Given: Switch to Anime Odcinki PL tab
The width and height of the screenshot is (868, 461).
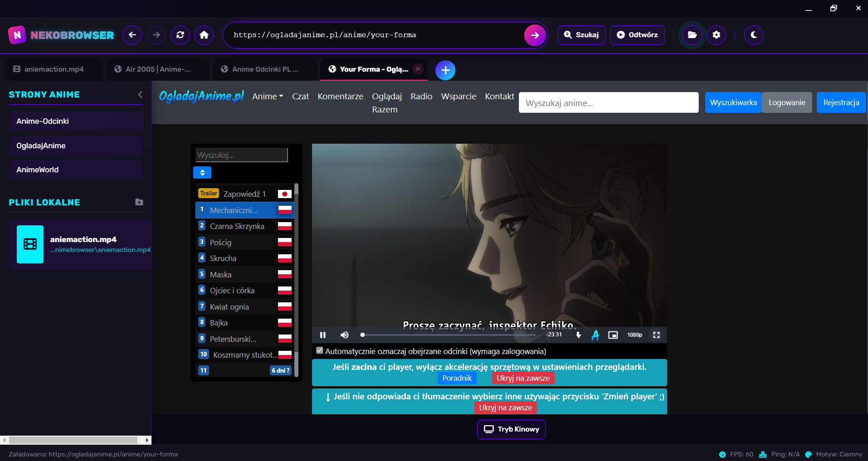Looking at the screenshot, I should (x=265, y=69).
